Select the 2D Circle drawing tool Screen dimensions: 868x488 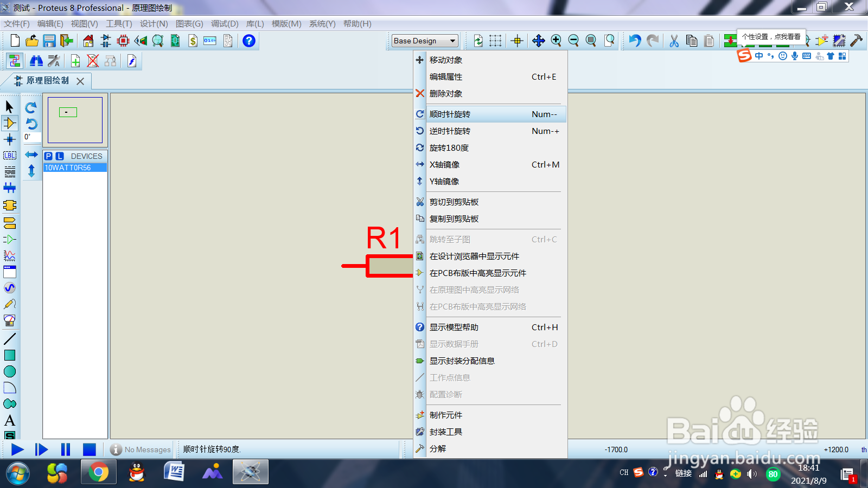pyautogui.click(x=9, y=371)
